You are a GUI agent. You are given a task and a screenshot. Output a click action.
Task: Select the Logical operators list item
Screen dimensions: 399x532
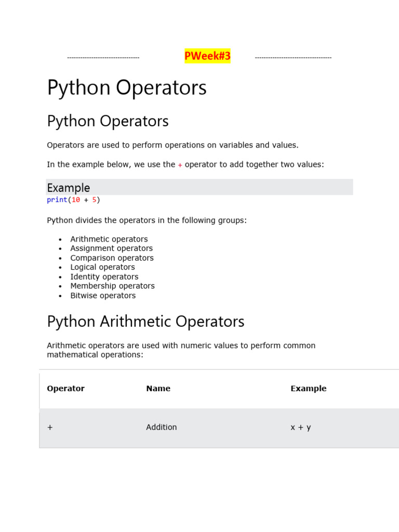103,267
